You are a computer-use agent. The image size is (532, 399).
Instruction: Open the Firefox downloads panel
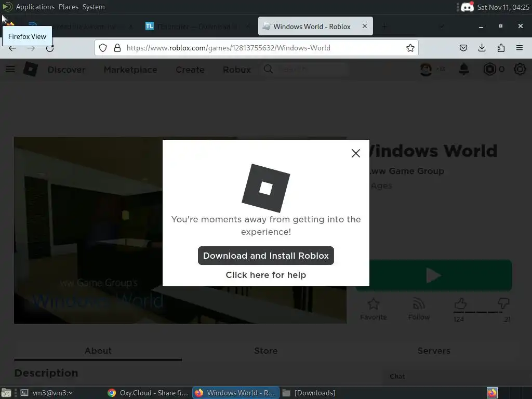tap(482, 48)
